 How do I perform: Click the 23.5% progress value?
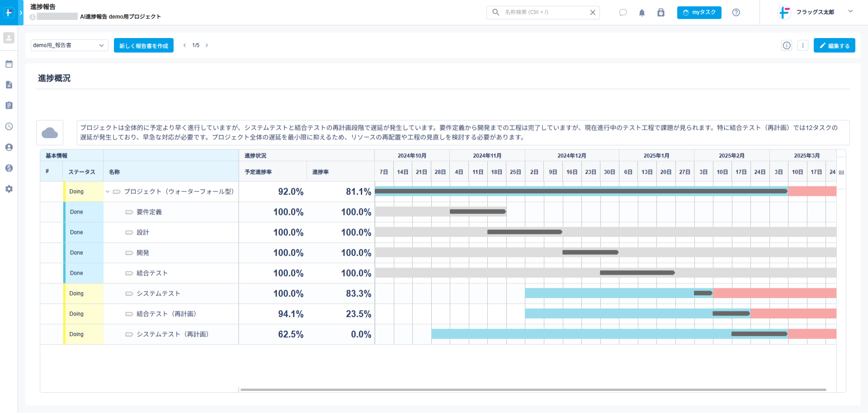point(359,314)
